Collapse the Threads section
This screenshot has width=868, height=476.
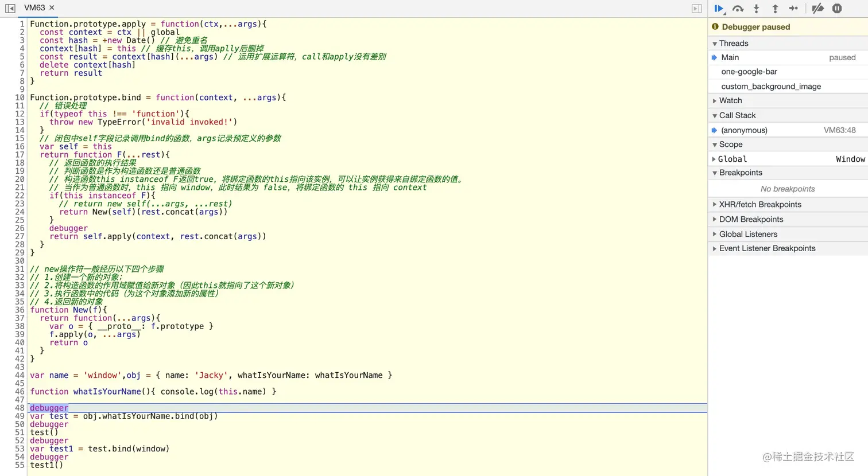click(x=788, y=44)
